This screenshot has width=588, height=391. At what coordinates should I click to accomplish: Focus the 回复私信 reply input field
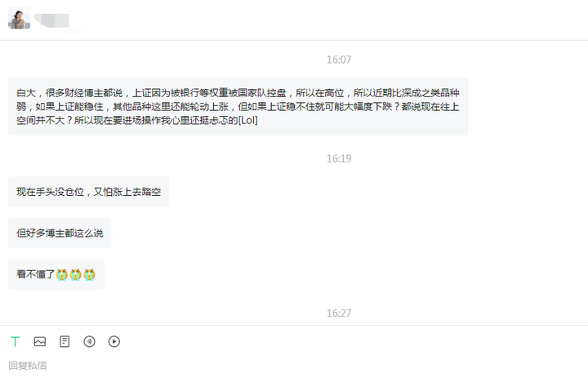point(294,366)
